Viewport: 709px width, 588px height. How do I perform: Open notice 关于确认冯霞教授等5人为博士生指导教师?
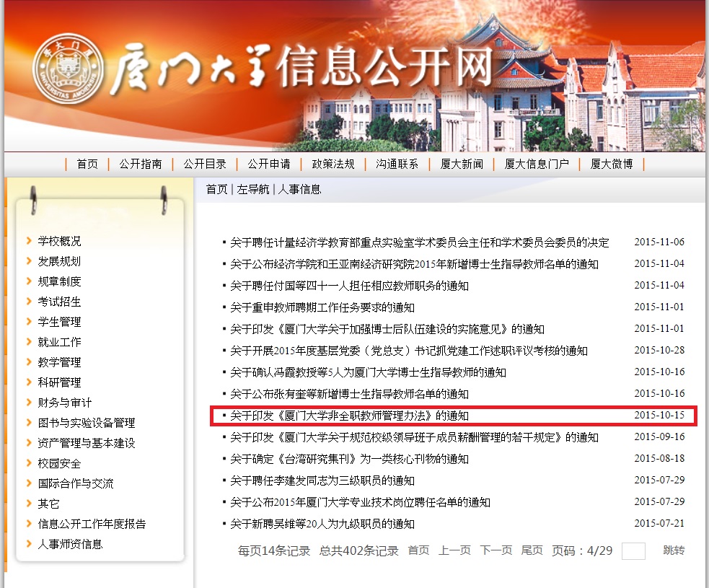pos(368,373)
